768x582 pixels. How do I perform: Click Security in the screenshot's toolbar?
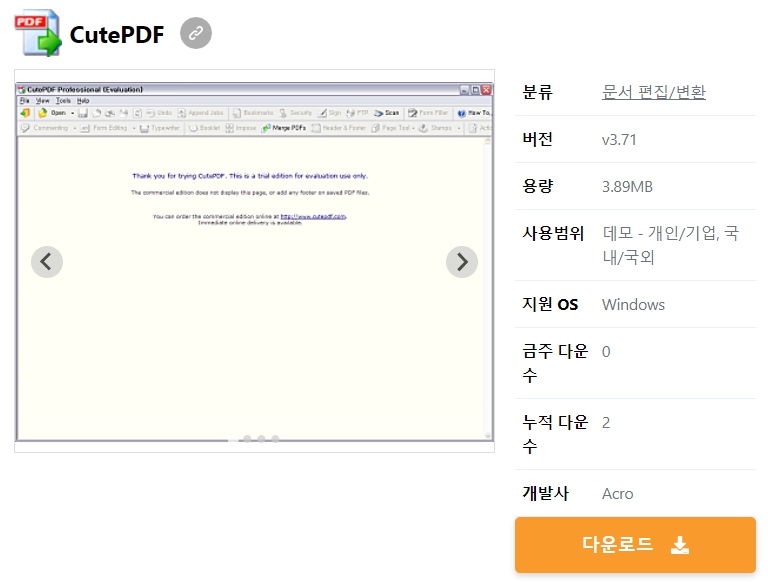click(x=296, y=113)
